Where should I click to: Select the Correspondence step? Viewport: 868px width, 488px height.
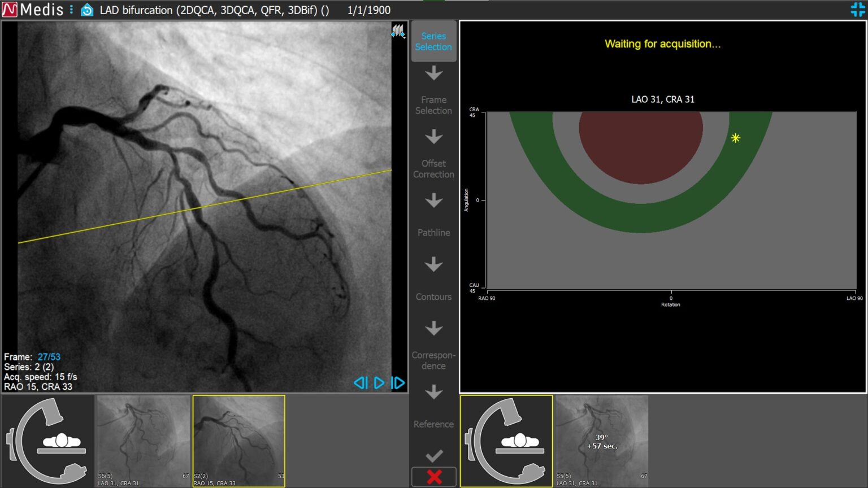coord(433,360)
